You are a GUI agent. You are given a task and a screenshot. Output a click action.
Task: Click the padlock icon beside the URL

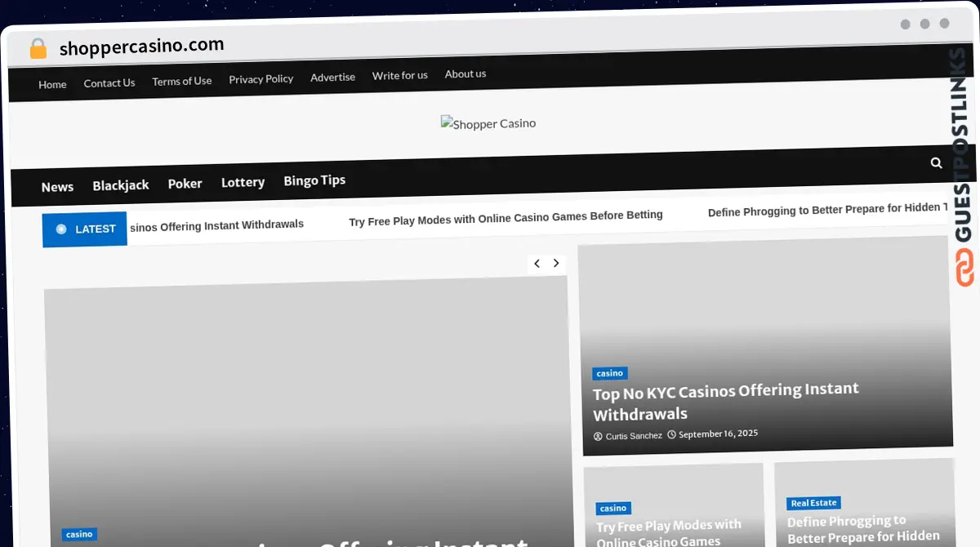pos(38,49)
